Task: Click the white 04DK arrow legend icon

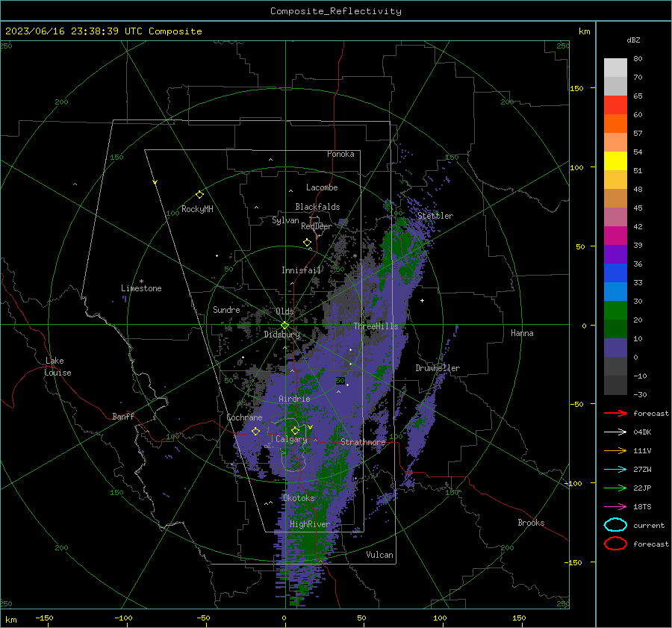Action: (x=615, y=432)
